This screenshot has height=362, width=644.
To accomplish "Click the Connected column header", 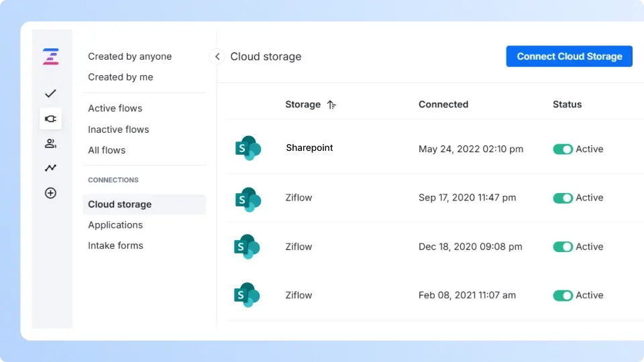I will click(443, 105).
